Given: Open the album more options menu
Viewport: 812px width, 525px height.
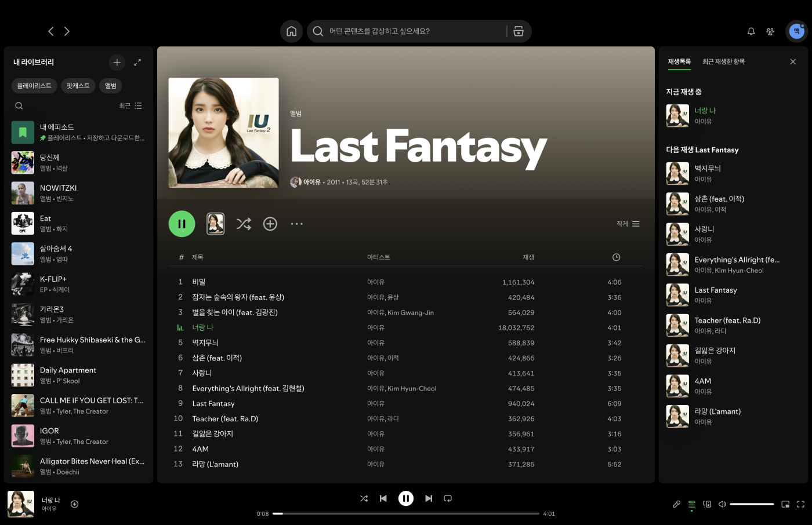Looking at the screenshot, I should tap(296, 224).
